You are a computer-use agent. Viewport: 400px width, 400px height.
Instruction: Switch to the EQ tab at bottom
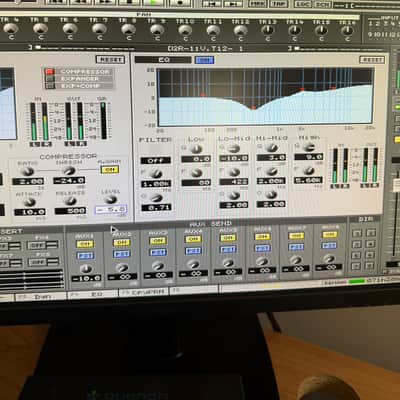[x=93, y=295]
